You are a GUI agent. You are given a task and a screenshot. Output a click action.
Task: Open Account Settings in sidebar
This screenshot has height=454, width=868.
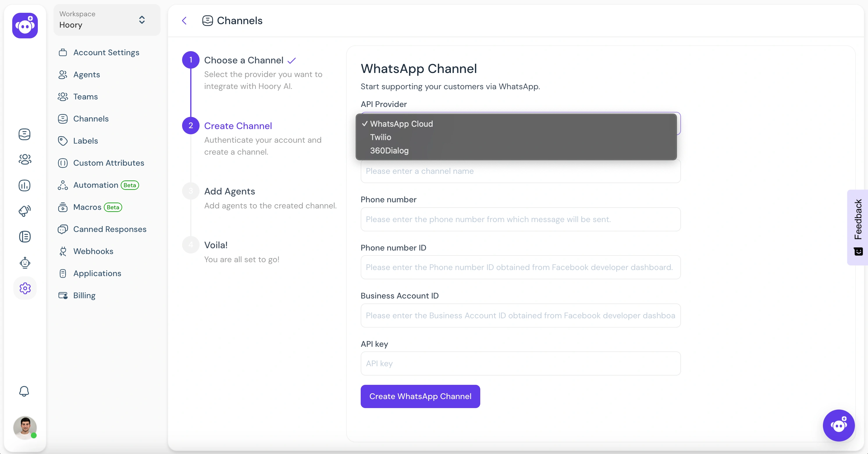tap(106, 53)
